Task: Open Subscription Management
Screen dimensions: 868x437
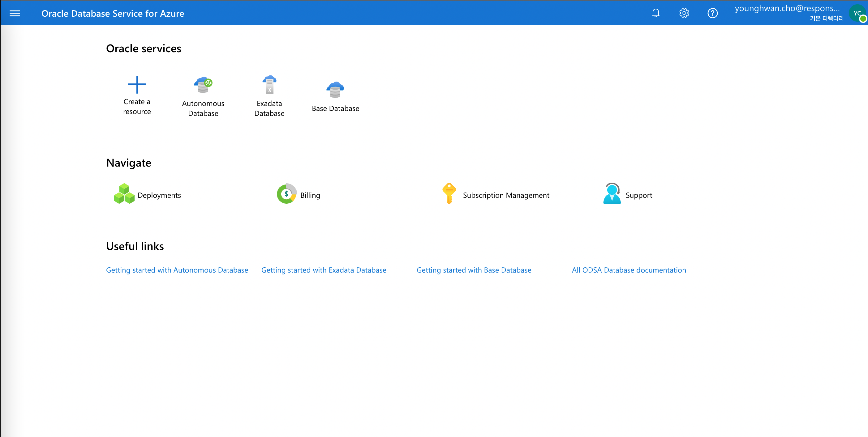Action: [506, 195]
